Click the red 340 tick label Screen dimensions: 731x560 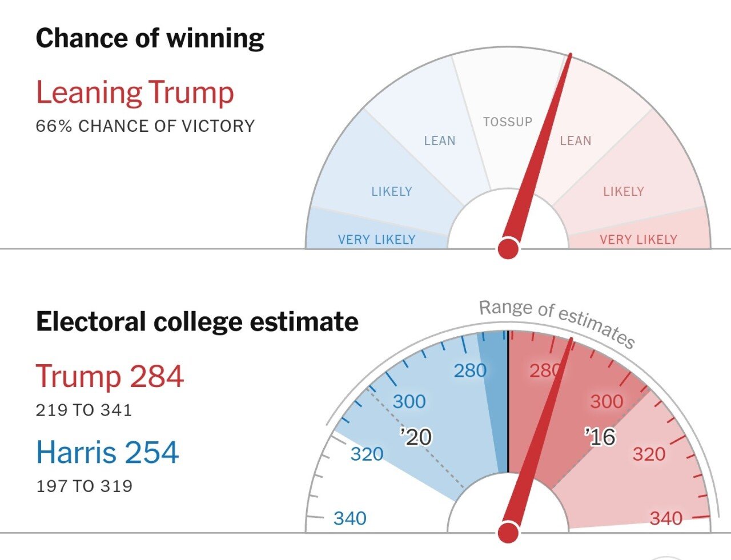tap(666, 518)
